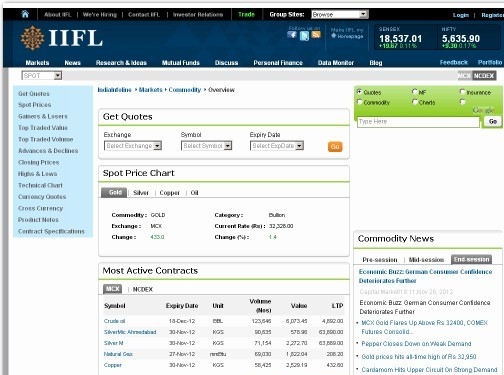Select the Google search radio button
This screenshot has width=504, height=375.
tap(462, 102)
